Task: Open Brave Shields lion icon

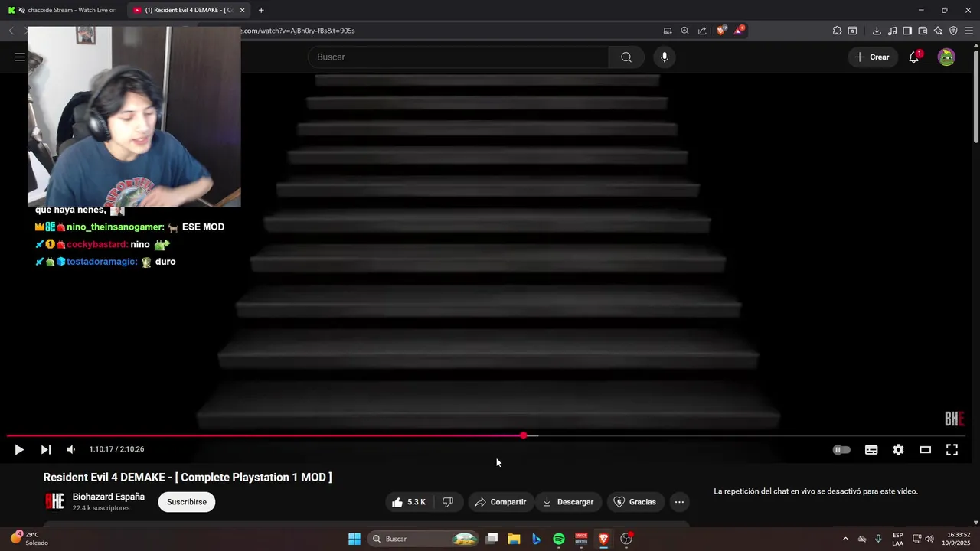Action: (721, 31)
